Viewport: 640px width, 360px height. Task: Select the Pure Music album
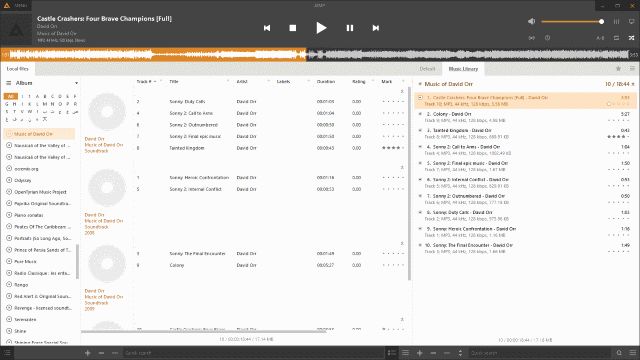(x=39, y=261)
